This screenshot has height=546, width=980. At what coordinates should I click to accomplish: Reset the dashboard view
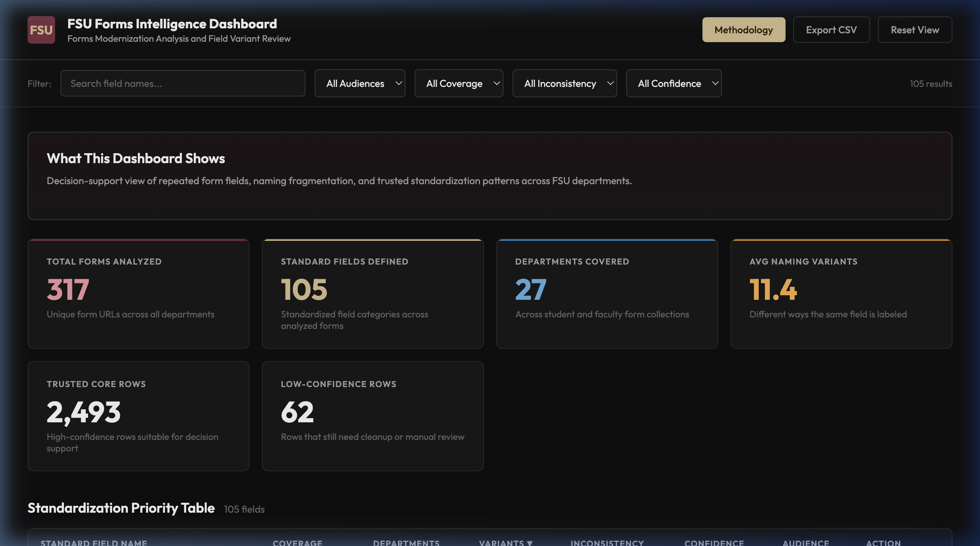[915, 29]
